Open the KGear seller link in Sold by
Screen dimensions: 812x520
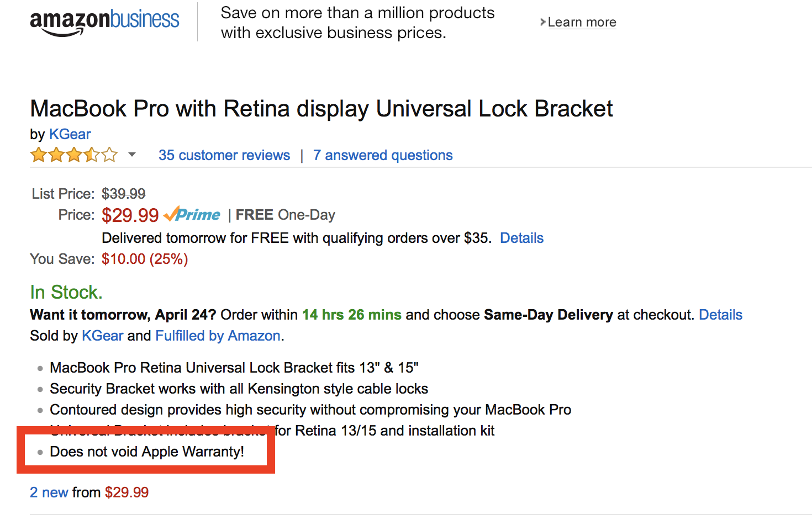(103, 336)
